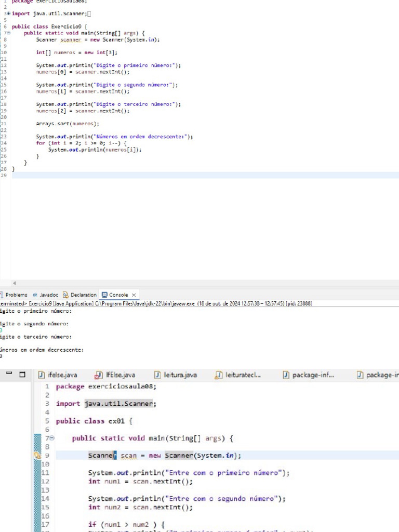Open the Declaration view tab

point(83,295)
